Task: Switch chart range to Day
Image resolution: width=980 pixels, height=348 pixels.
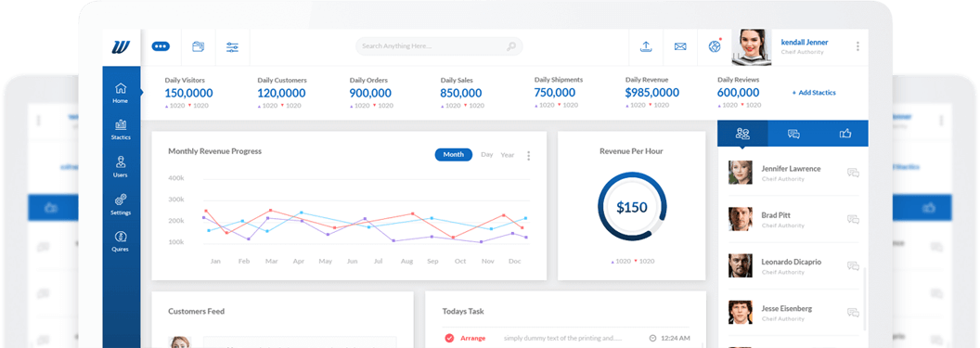Action: click(x=487, y=155)
